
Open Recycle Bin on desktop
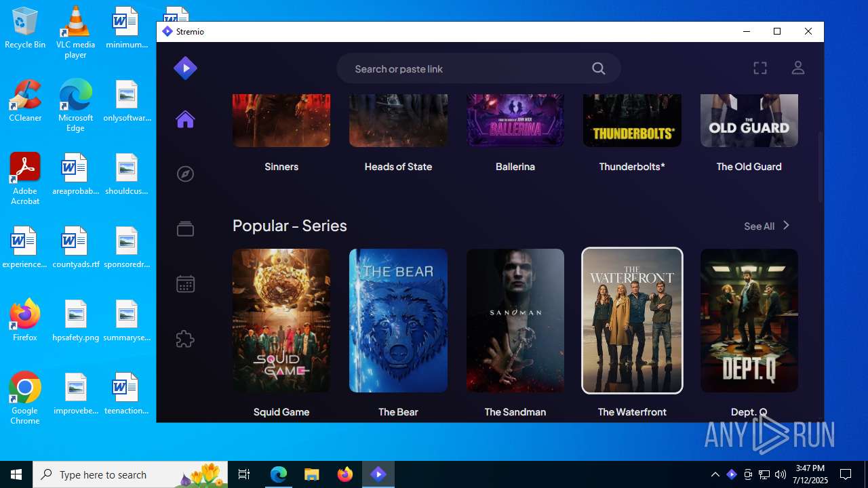point(25,28)
